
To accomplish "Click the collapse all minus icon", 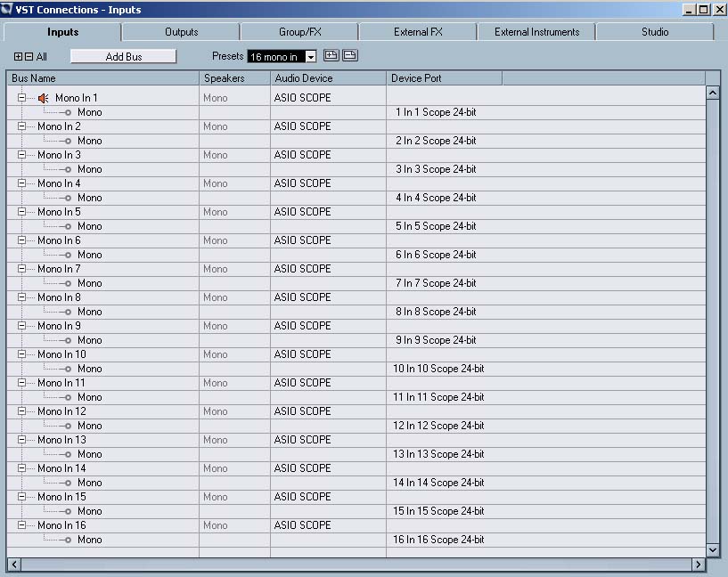I will 29,57.
